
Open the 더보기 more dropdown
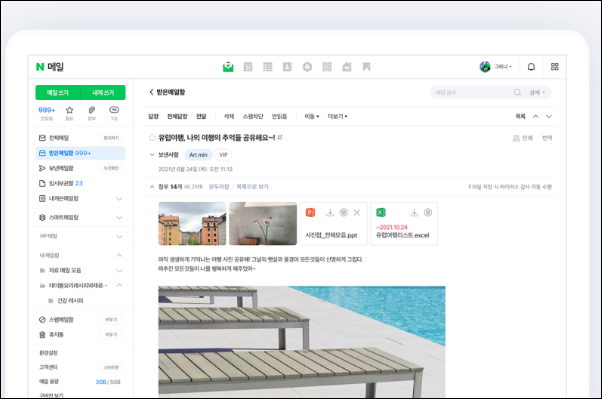[x=337, y=116]
